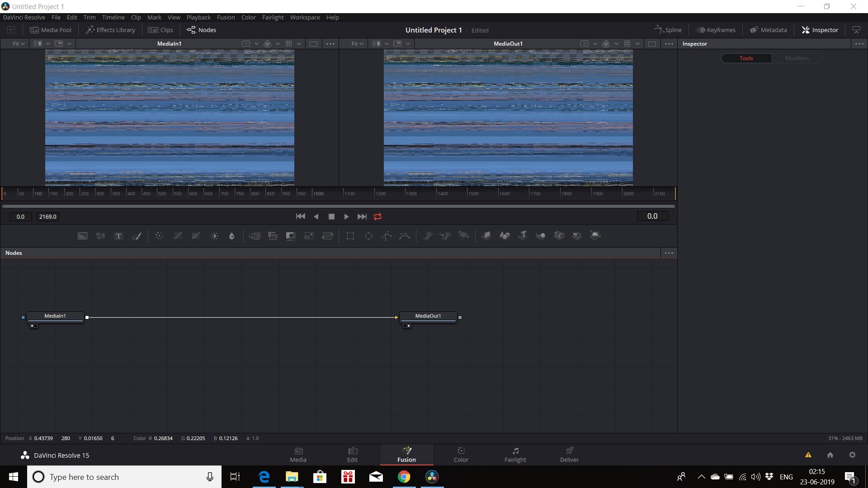Open Chrome from the taskbar
The image size is (868, 488).
pos(404,477)
